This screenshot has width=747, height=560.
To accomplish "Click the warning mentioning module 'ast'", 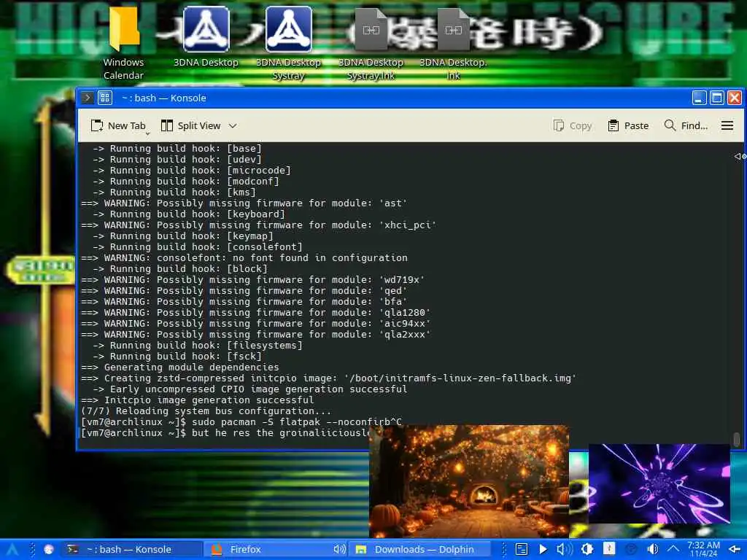I will coord(244,203).
